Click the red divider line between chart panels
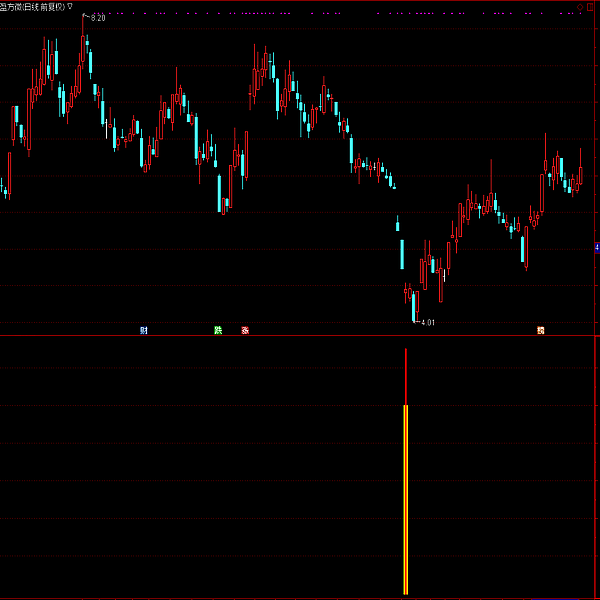 (x=300, y=336)
